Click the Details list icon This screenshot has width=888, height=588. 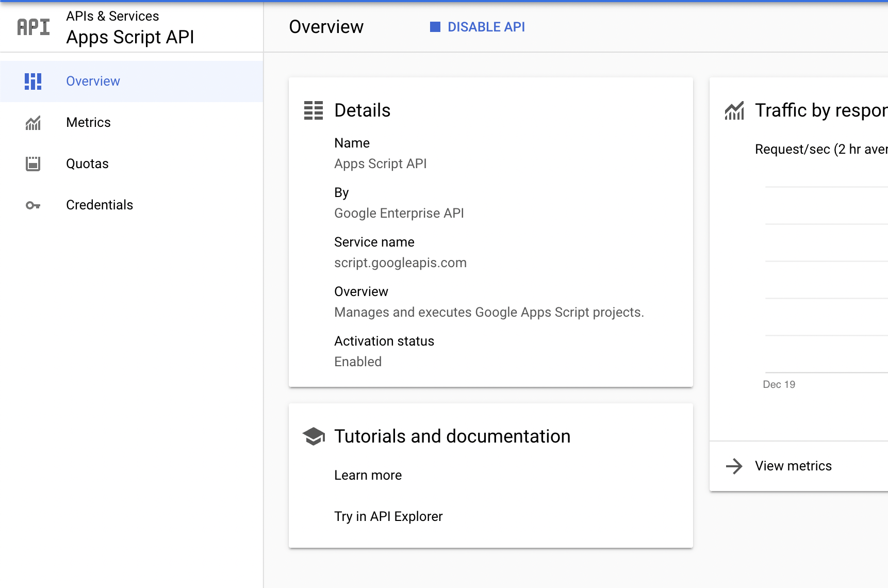[313, 110]
